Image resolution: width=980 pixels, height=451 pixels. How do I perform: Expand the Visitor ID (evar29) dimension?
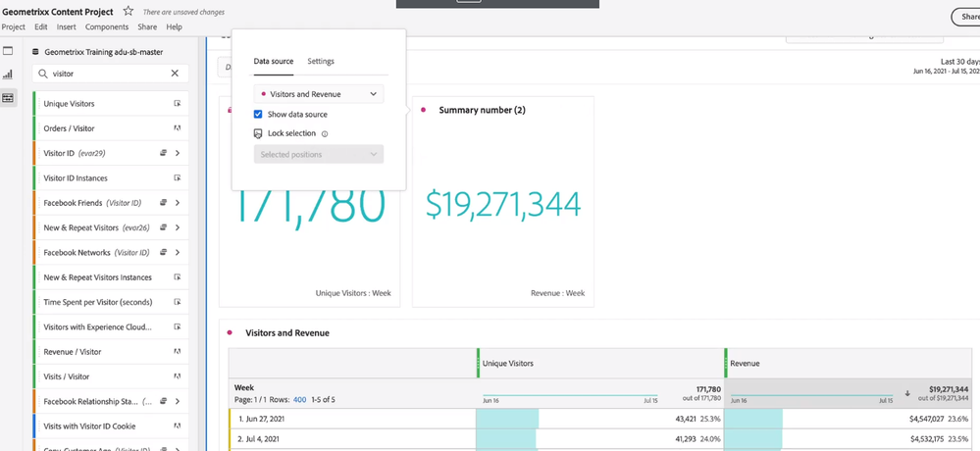(178, 153)
